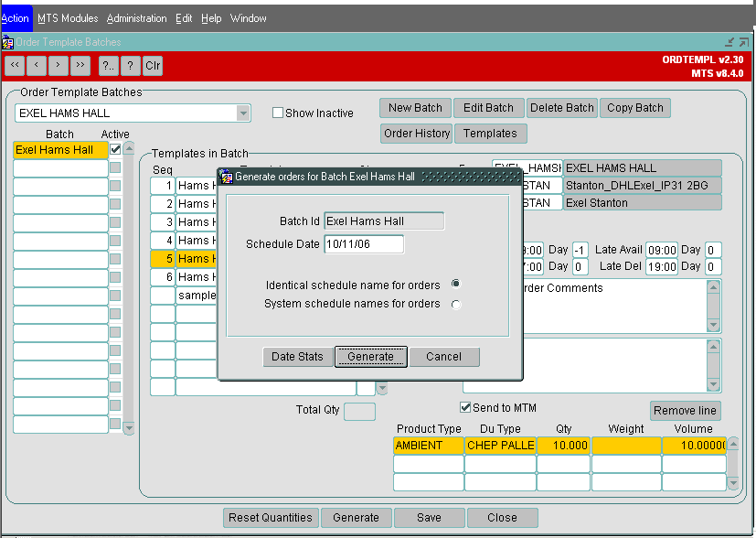Toggle the Show Inactive checkbox

tap(278, 113)
